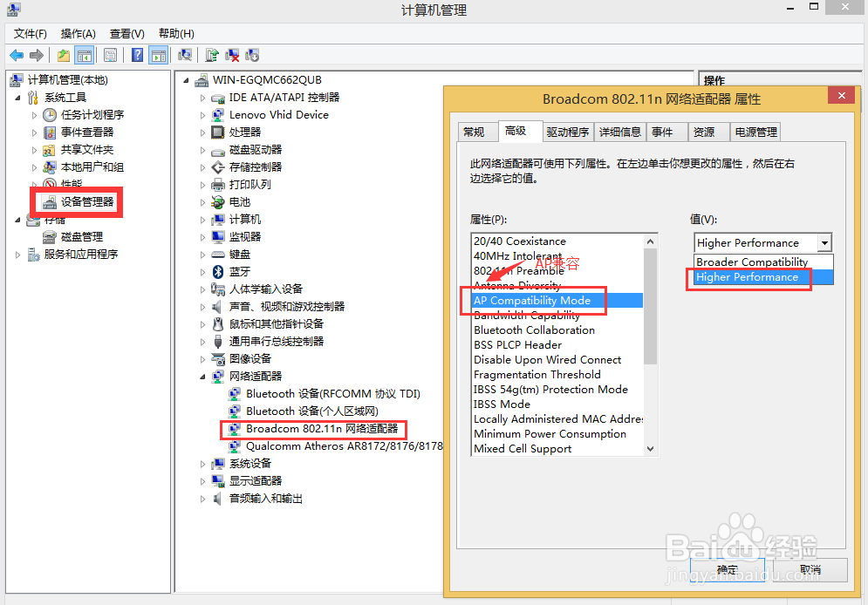Screen dimensions: 868x605
Task: Click the printer icon next to 打印队列
Action: tap(218, 184)
